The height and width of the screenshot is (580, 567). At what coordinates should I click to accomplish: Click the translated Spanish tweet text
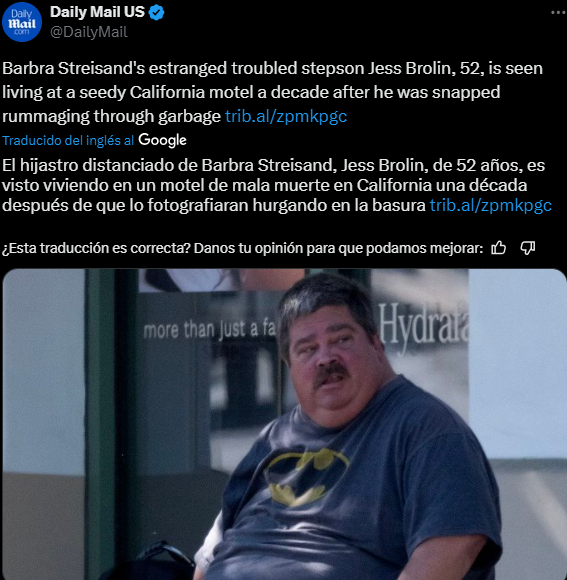pos(277,185)
